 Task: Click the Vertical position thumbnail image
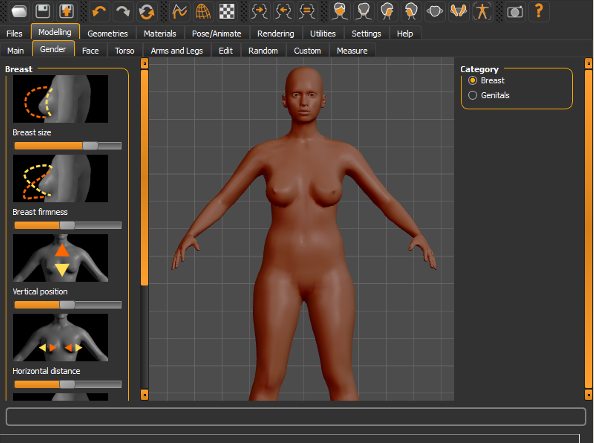[x=61, y=258]
